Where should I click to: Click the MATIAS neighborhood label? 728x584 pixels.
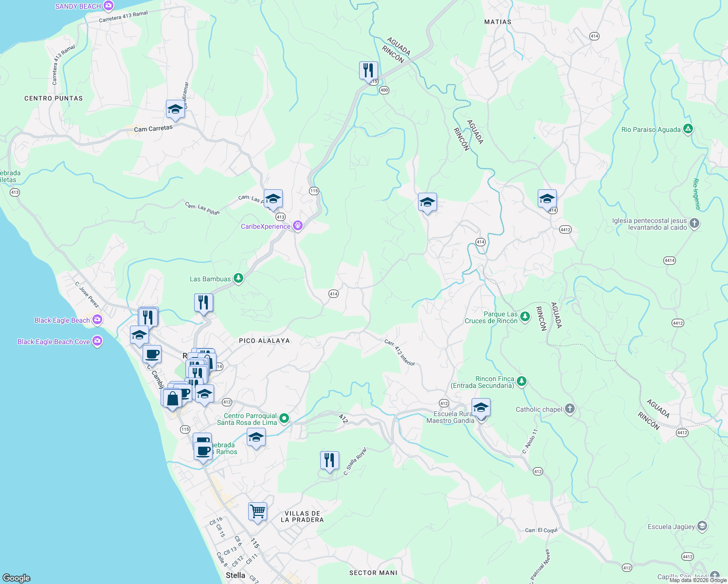[x=498, y=22]
